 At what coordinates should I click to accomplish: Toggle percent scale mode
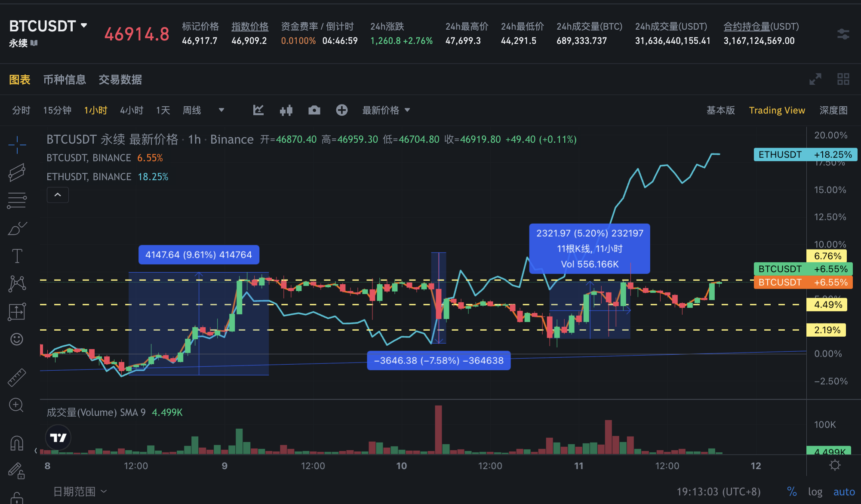pos(792,492)
